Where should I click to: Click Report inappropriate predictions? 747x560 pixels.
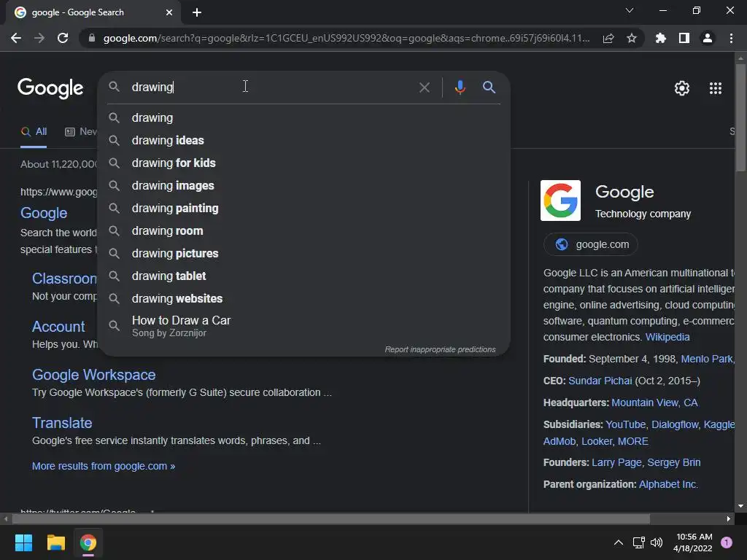click(x=440, y=349)
